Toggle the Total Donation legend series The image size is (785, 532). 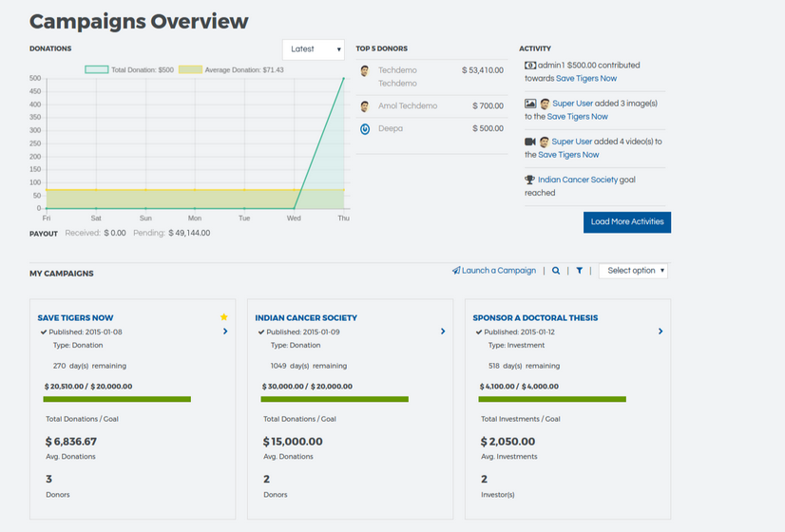pyautogui.click(x=97, y=69)
